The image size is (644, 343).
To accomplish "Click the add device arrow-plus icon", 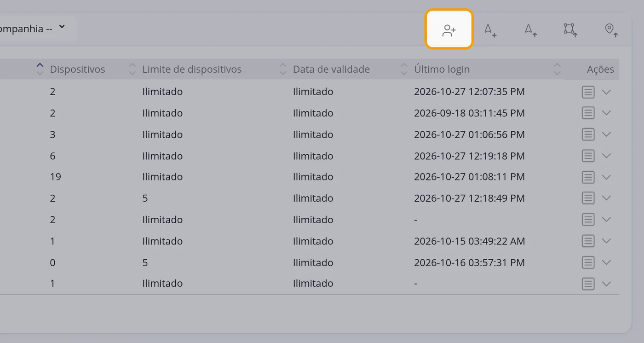I will [x=490, y=29].
